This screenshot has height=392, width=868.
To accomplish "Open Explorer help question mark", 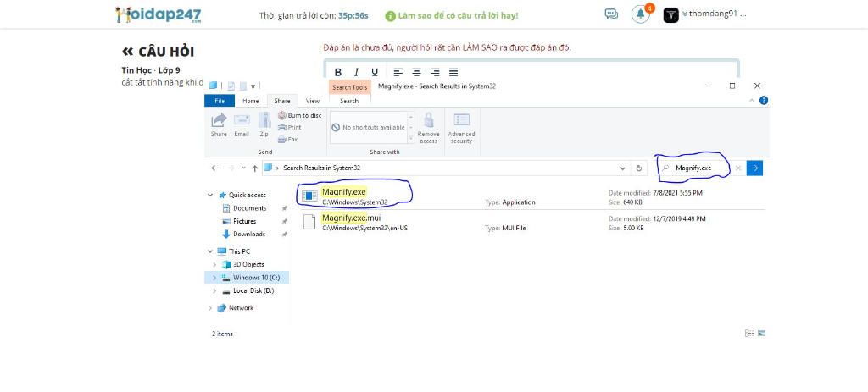I will pyautogui.click(x=764, y=101).
